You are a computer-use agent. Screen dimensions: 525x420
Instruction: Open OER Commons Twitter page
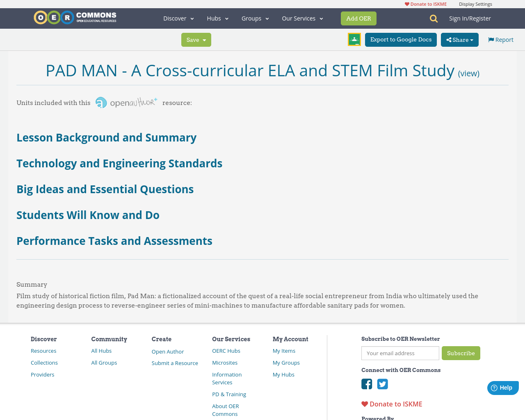pyautogui.click(x=382, y=383)
